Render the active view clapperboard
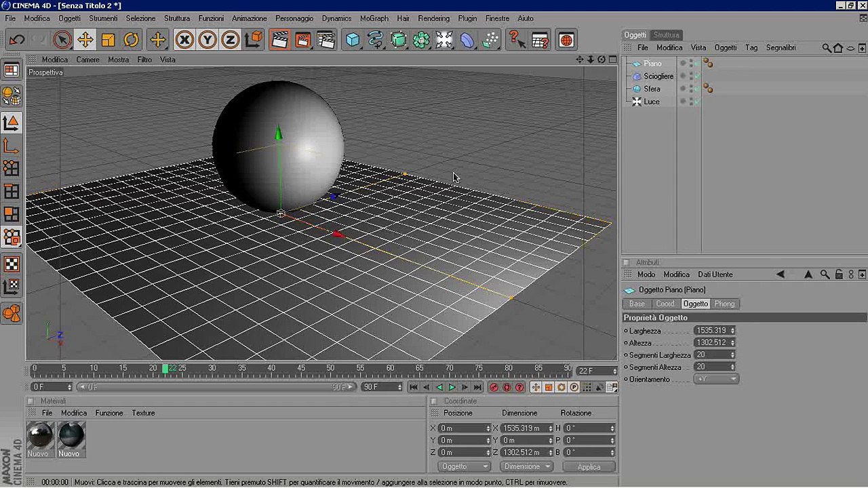 [279, 40]
